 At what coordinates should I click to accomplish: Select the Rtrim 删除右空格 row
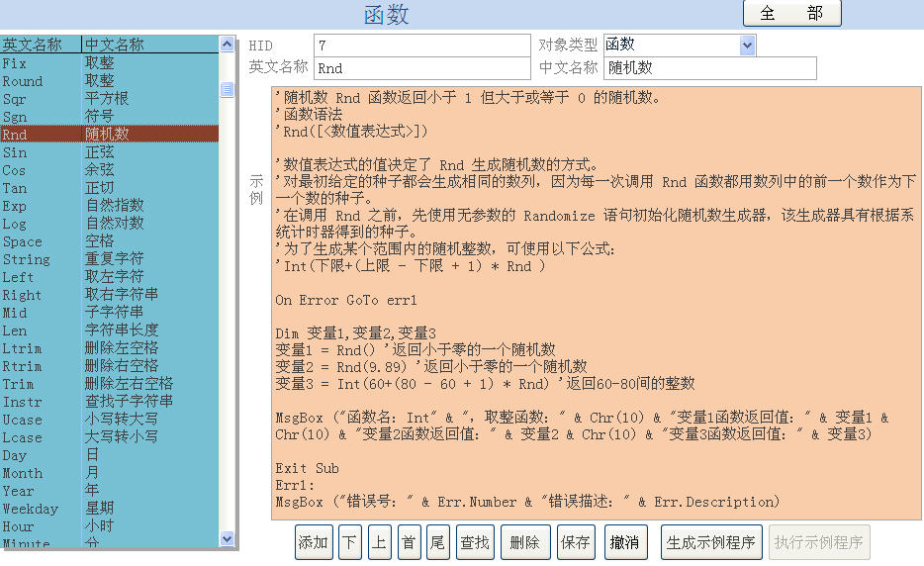pyautogui.click(x=109, y=365)
